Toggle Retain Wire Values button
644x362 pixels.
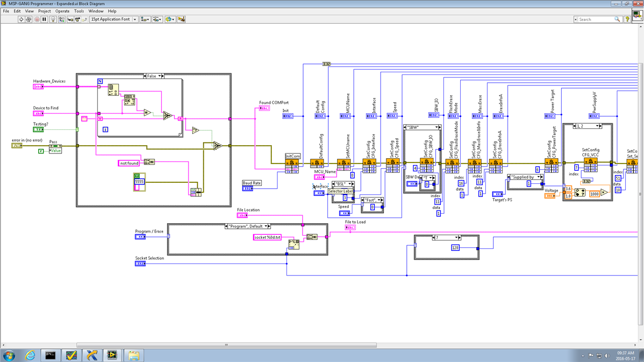tap(61, 19)
